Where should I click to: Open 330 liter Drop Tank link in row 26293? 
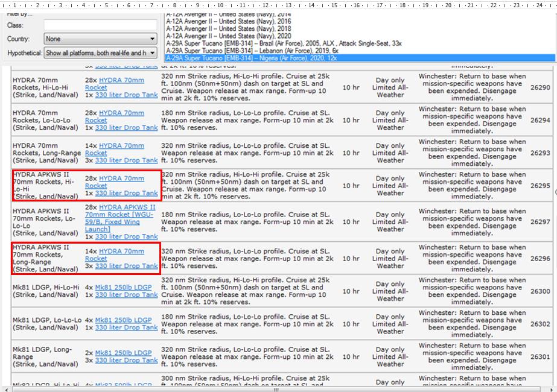click(x=127, y=160)
